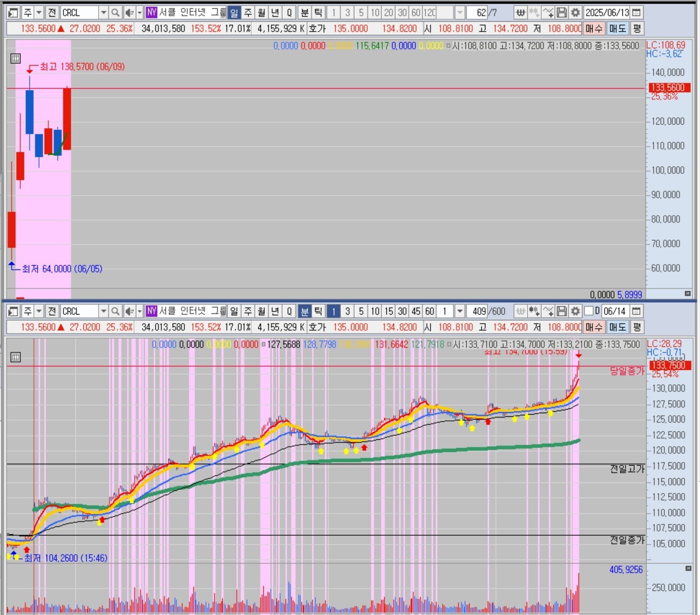Open top chart settings with the gear icon
Viewport: 700px width, 615px height.
[575, 12]
